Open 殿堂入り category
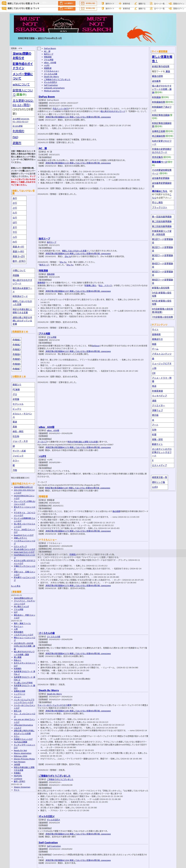The height and width of the screenshot is (868, 186). pos(17,385)
